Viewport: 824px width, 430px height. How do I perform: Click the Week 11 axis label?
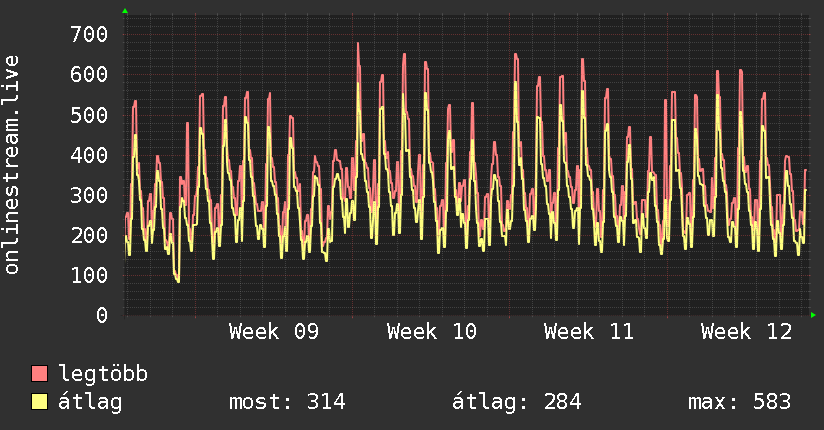pyautogui.click(x=589, y=332)
